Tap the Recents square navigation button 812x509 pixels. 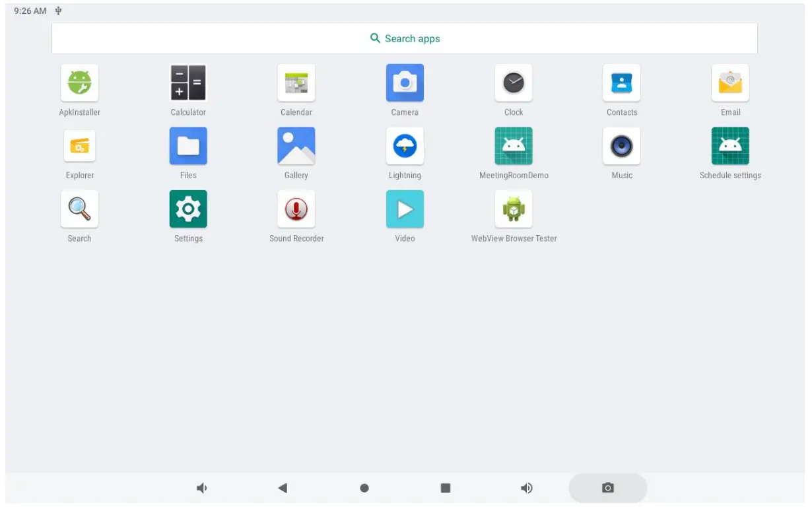[x=446, y=488]
